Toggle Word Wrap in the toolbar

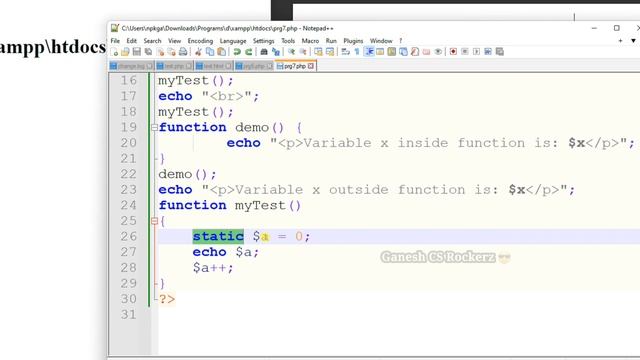point(345,52)
